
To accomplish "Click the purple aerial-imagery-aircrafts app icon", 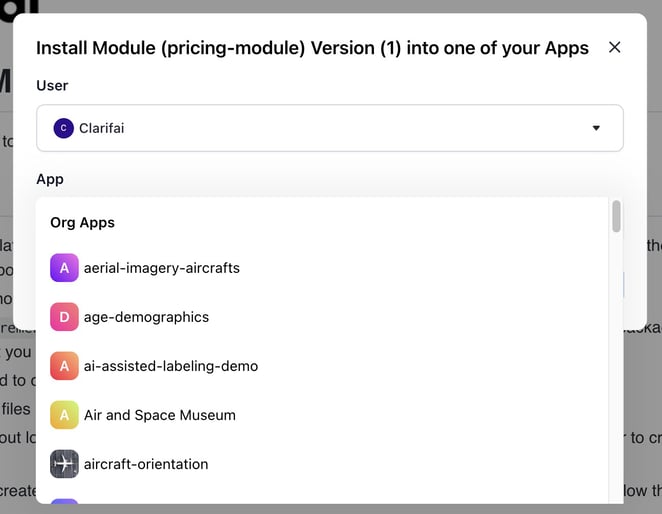I will [64, 268].
